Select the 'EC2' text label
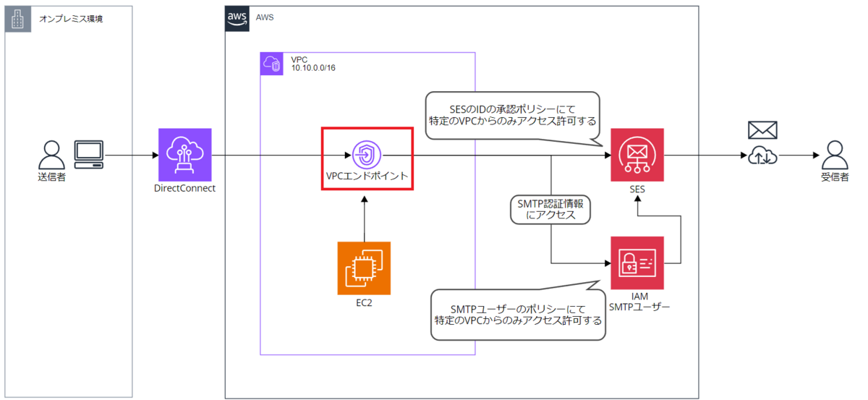Viewport: 868px width, 400px height. [364, 304]
